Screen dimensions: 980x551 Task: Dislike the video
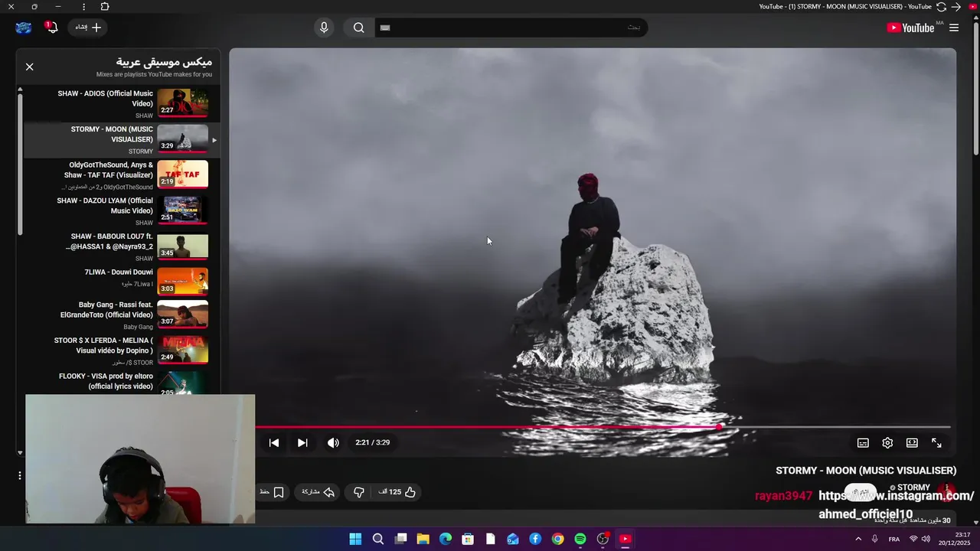(358, 492)
